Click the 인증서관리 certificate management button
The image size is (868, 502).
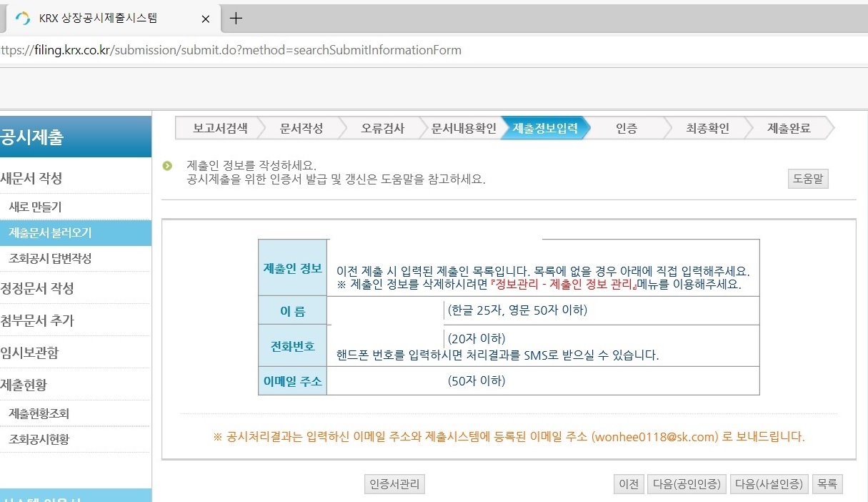pos(394,483)
